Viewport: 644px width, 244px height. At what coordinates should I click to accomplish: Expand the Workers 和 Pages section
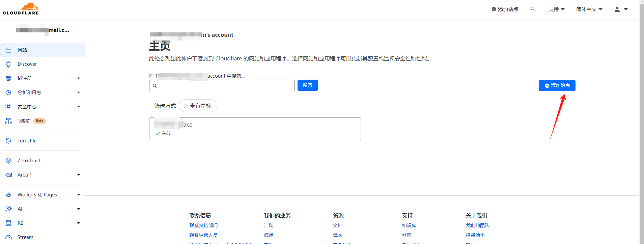tap(78, 195)
